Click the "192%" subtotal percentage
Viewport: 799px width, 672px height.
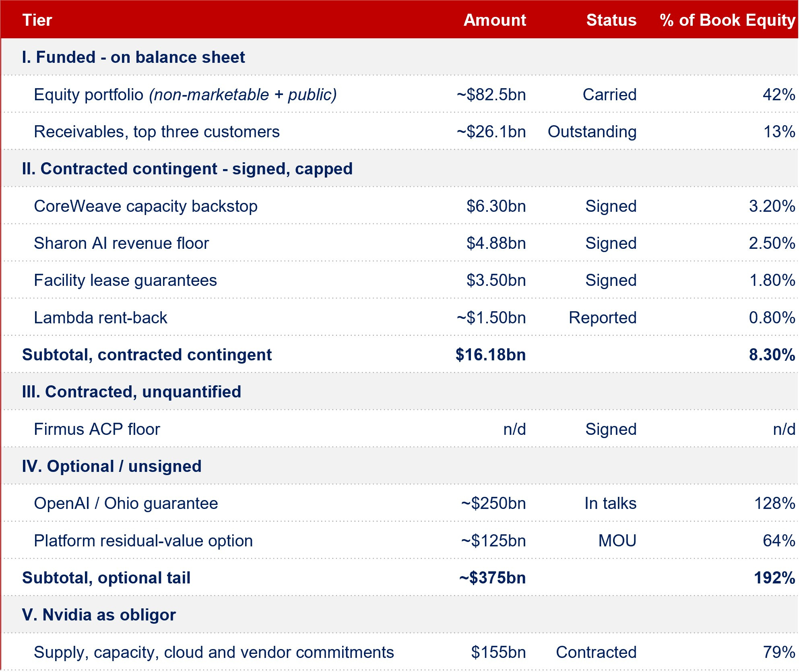click(x=774, y=578)
